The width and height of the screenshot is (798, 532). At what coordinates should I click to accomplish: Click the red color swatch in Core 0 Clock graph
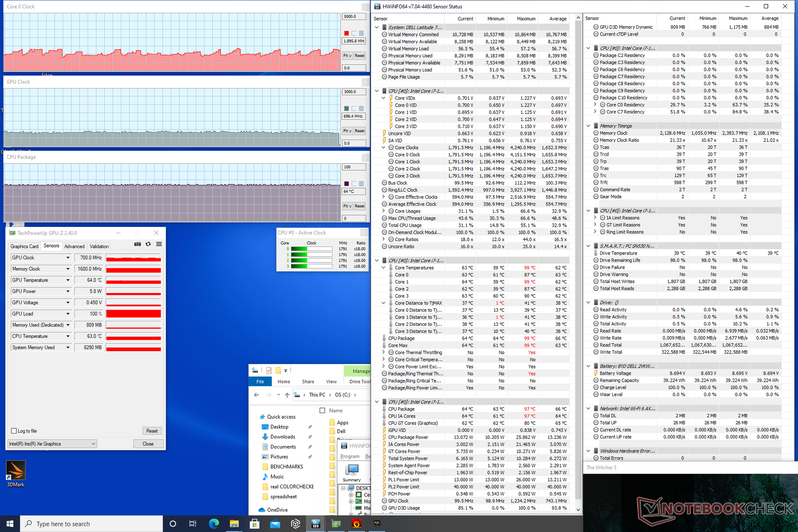(347, 33)
